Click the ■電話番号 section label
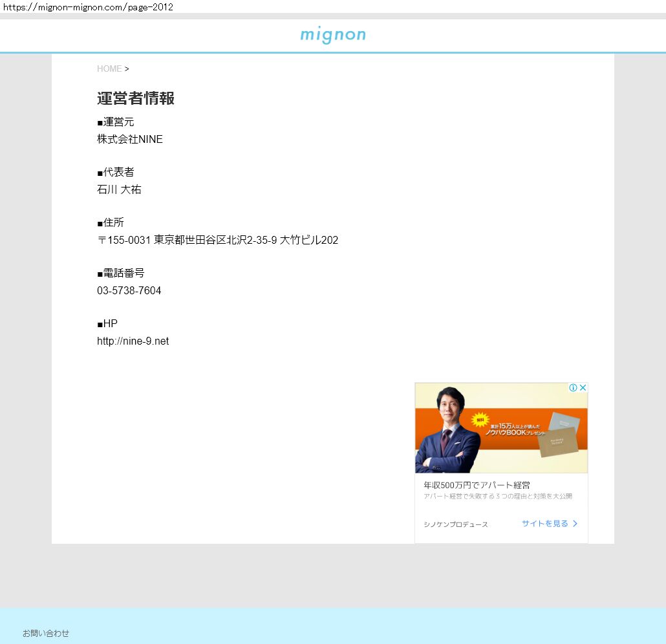This screenshot has width=666, height=644. [121, 273]
